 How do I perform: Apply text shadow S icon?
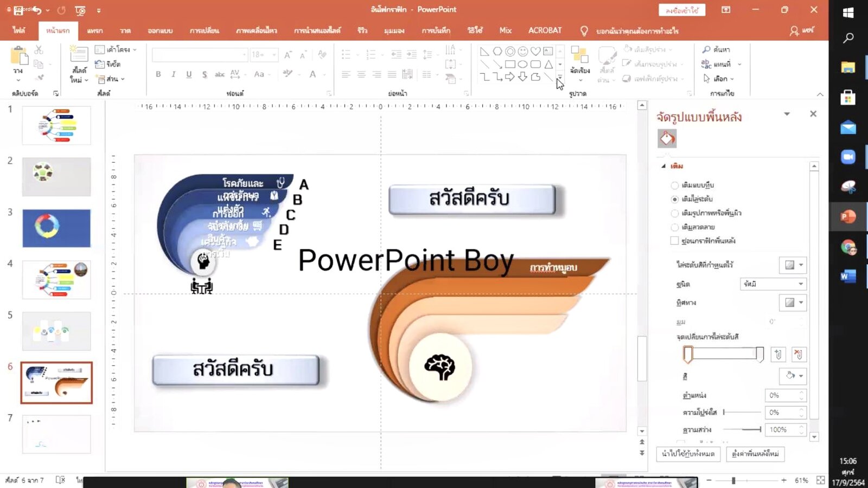click(x=205, y=74)
